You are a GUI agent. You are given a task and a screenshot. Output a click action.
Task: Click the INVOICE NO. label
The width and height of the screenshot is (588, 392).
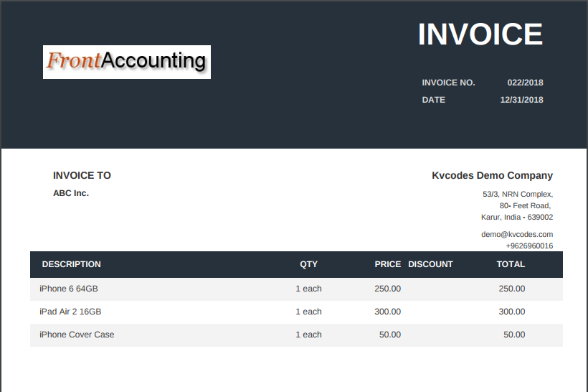[448, 83]
